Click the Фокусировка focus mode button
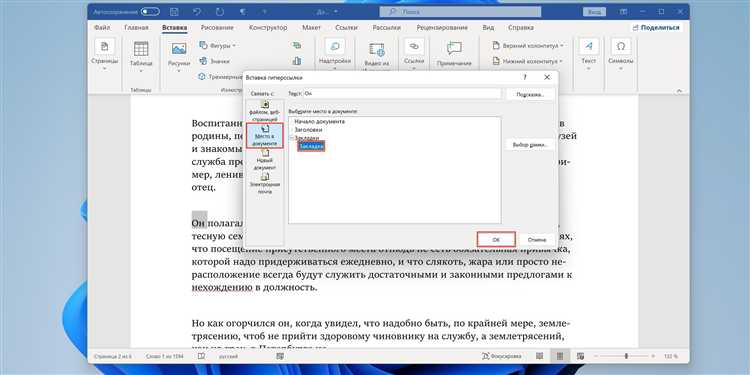The height and width of the screenshot is (375, 750). [x=502, y=356]
